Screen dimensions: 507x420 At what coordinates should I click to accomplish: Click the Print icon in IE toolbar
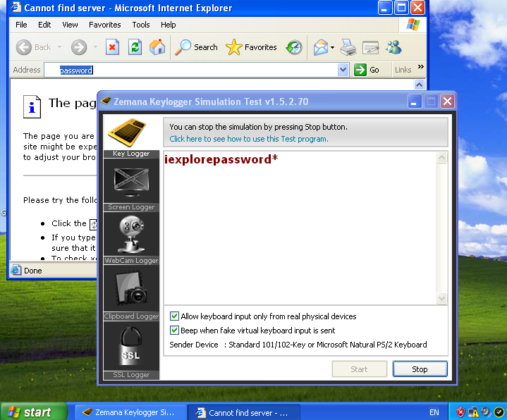[x=348, y=47]
